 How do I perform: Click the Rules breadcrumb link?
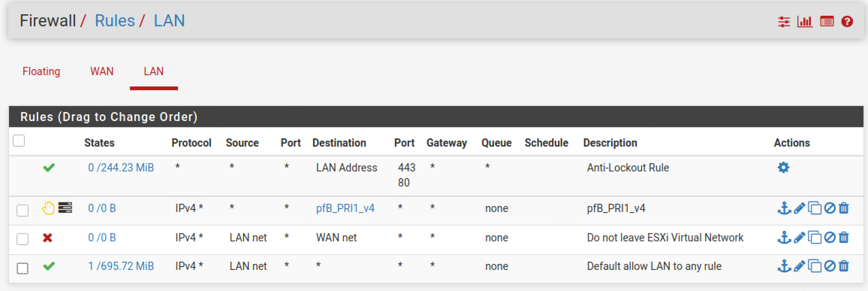115,21
